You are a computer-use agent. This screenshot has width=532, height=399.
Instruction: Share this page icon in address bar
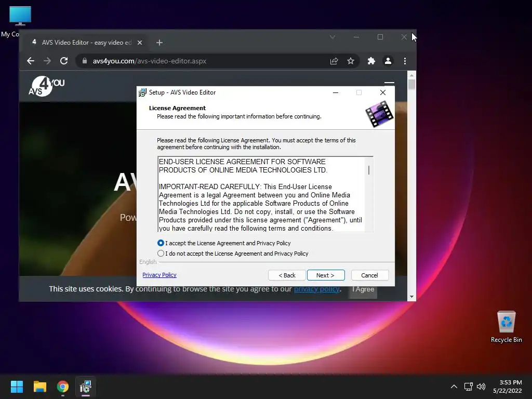(x=334, y=61)
